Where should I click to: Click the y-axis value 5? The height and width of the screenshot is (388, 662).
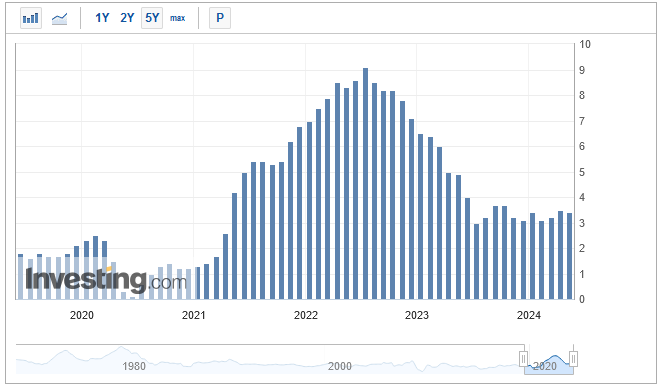[582, 172]
